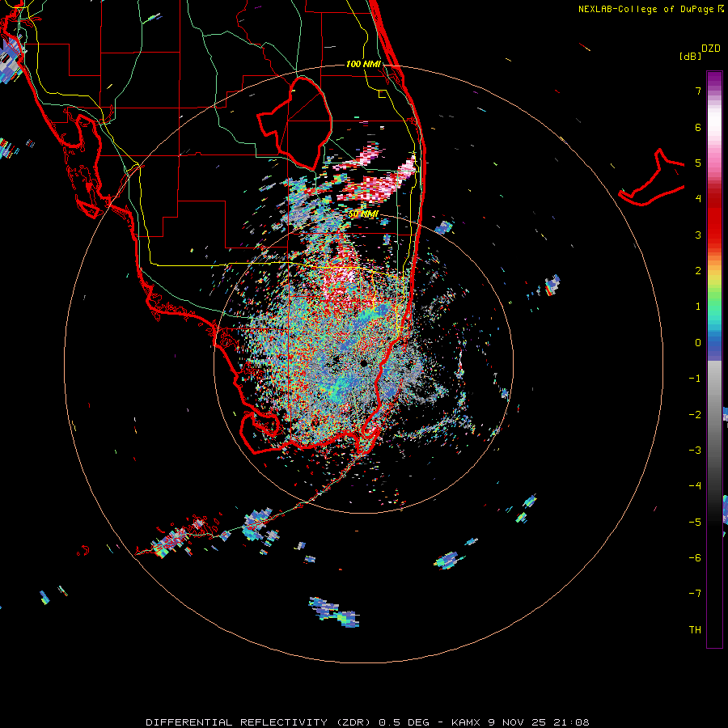Pick the purple top of the color bar

pos(714,80)
